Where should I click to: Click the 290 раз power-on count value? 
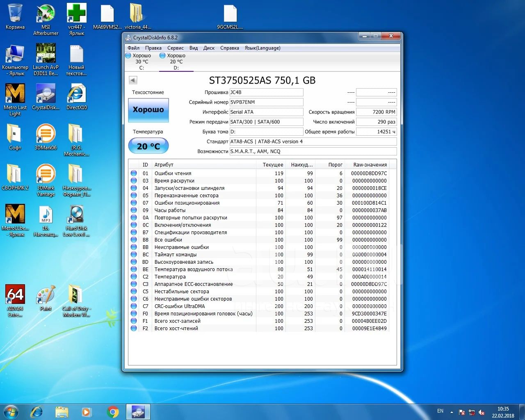(376, 122)
